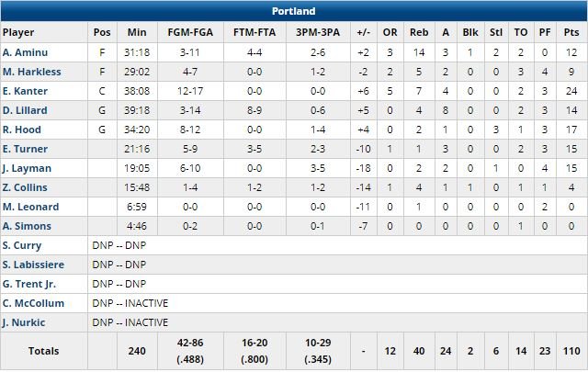The image size is (588, 372).
Task: Click E. Turner's name link
Action: pyautogui.click(x=25, y=148)
